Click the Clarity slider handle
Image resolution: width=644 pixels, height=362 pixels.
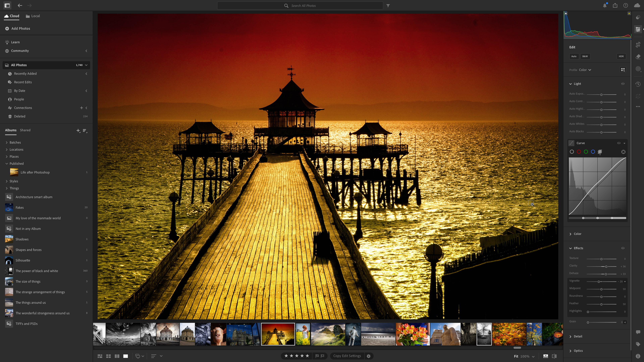pyautogui.click(x=606, y=267)
